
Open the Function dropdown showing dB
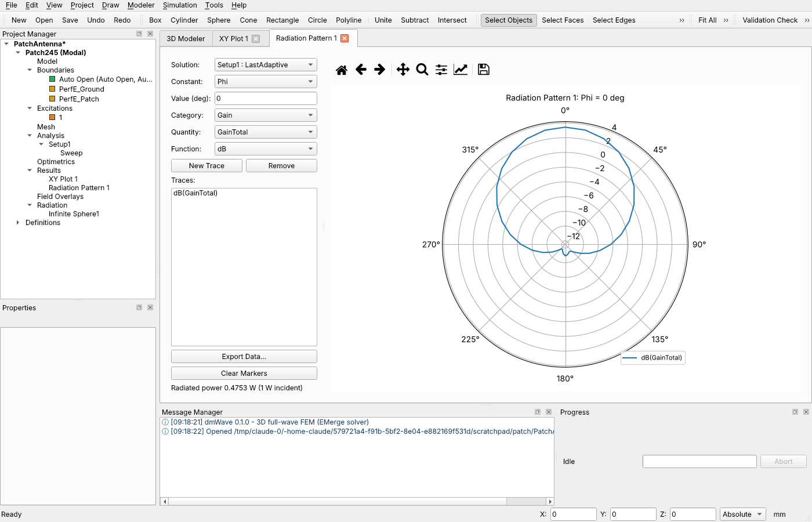[266, 149]
